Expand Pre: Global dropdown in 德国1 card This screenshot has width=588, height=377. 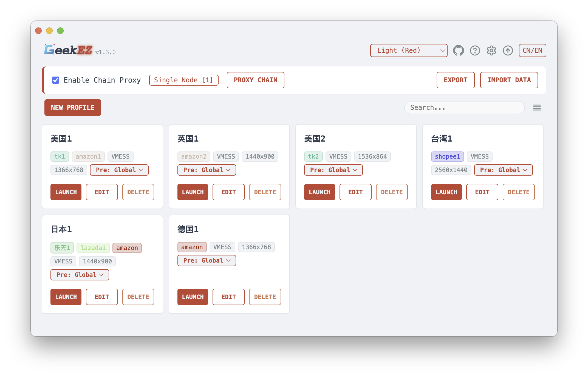coord(207,260)
